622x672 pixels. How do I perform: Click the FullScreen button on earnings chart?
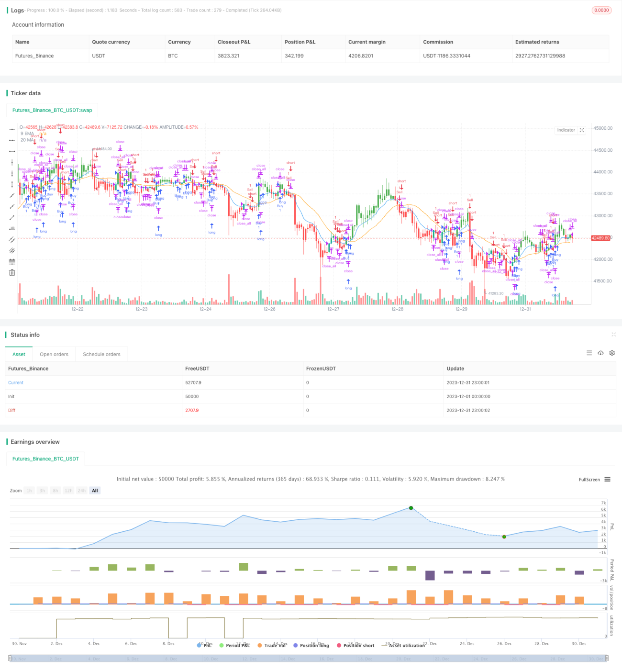coord(589,480)
